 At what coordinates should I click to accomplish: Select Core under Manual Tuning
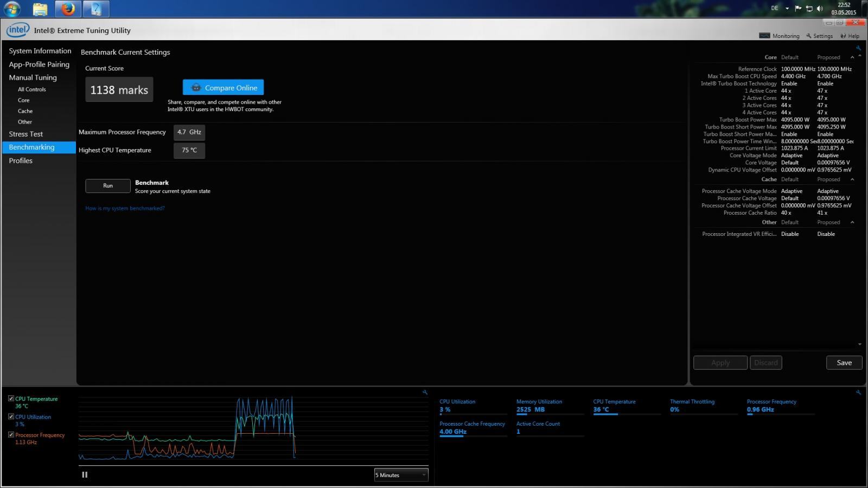tap(24, 100)
